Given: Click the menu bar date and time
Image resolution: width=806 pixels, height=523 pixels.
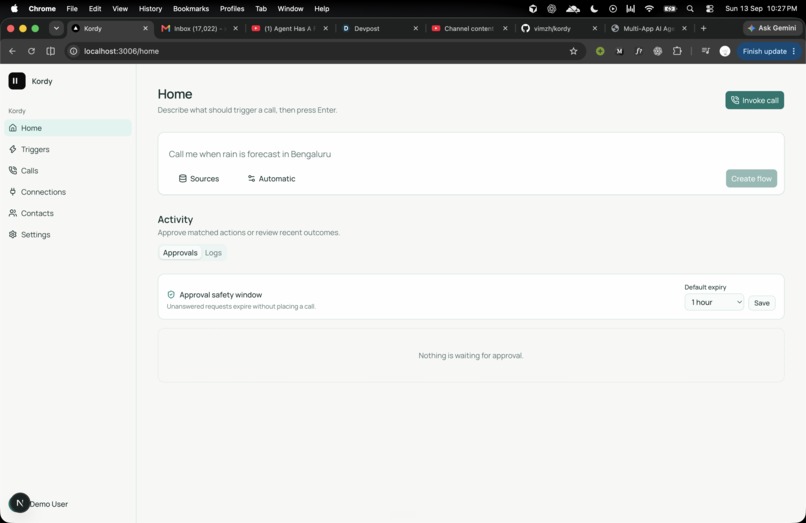Looking at the screenshot, I should pos(761,8).
